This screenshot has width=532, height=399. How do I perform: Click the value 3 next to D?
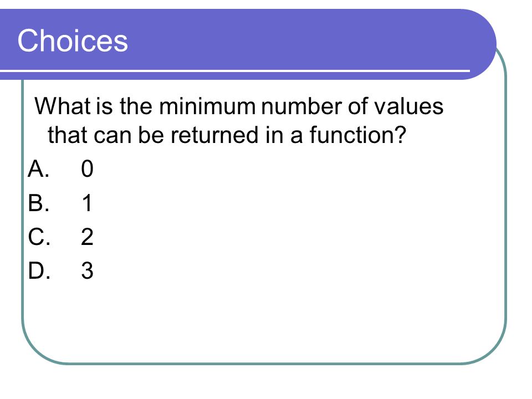point(87,271)
